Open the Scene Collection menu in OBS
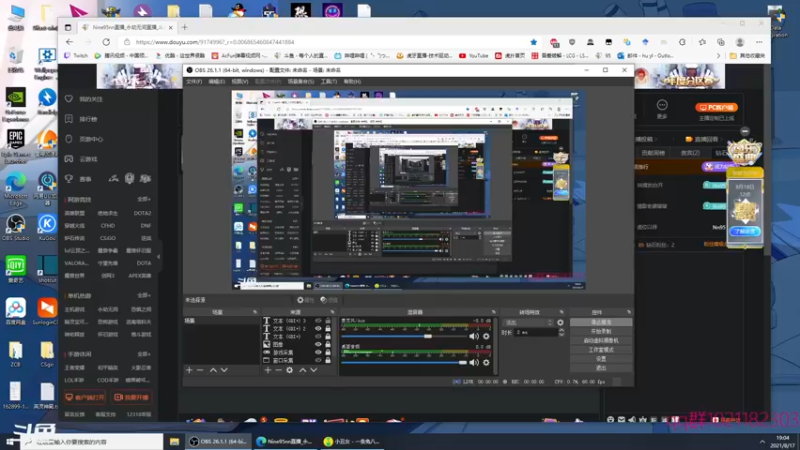This screenshot has width=800, height=450. [x=301, y=82]
